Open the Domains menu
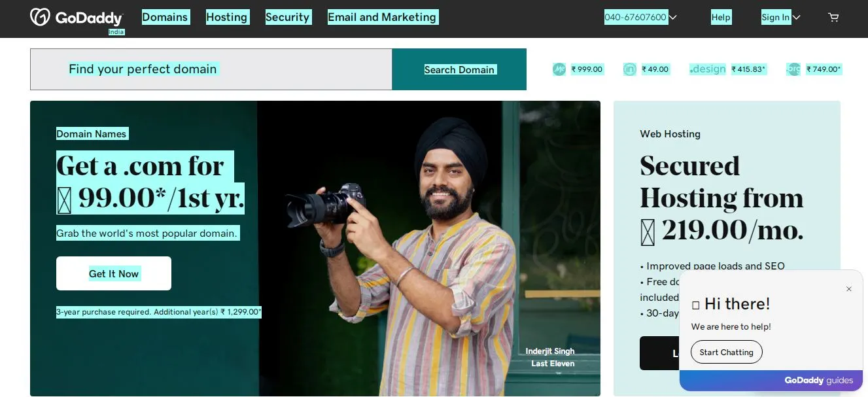This screenshot has height=397, width=868. click(x=165, y=18)
